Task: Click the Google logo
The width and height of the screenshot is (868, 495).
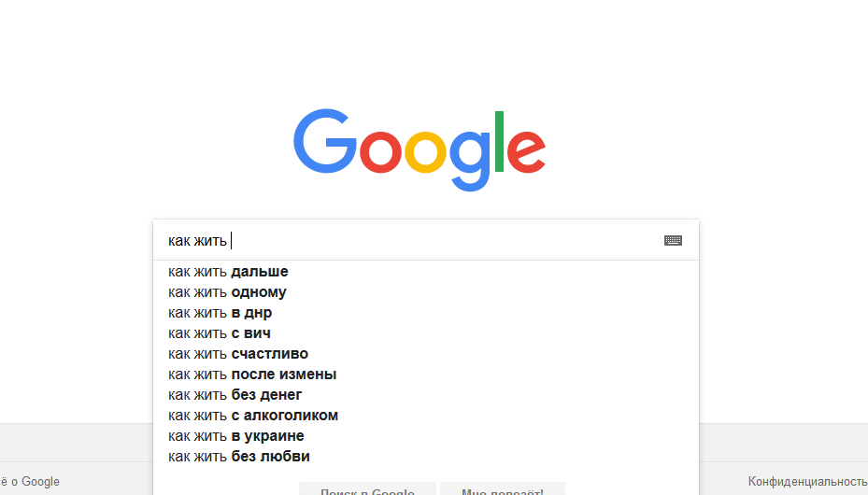Action: pos(420,149)
